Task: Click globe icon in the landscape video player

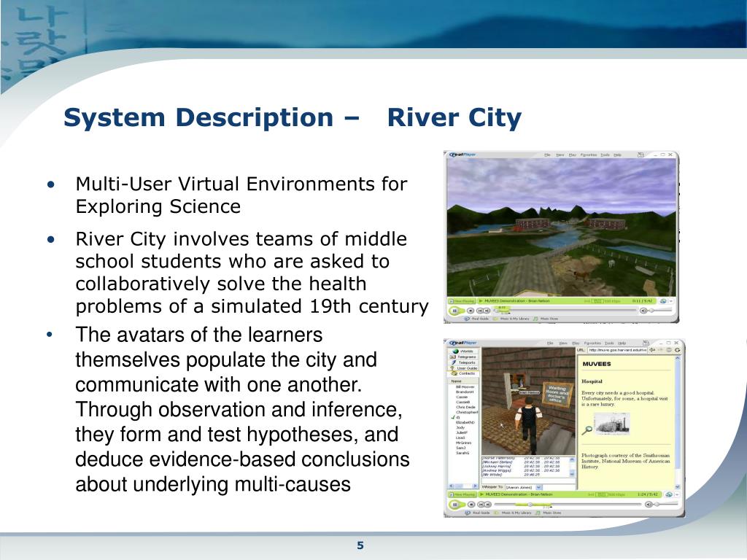Action: (663, 301)
